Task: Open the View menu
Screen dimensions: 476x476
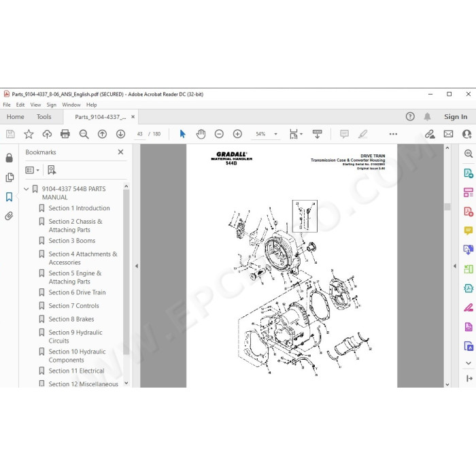Action: click(35, 105)
